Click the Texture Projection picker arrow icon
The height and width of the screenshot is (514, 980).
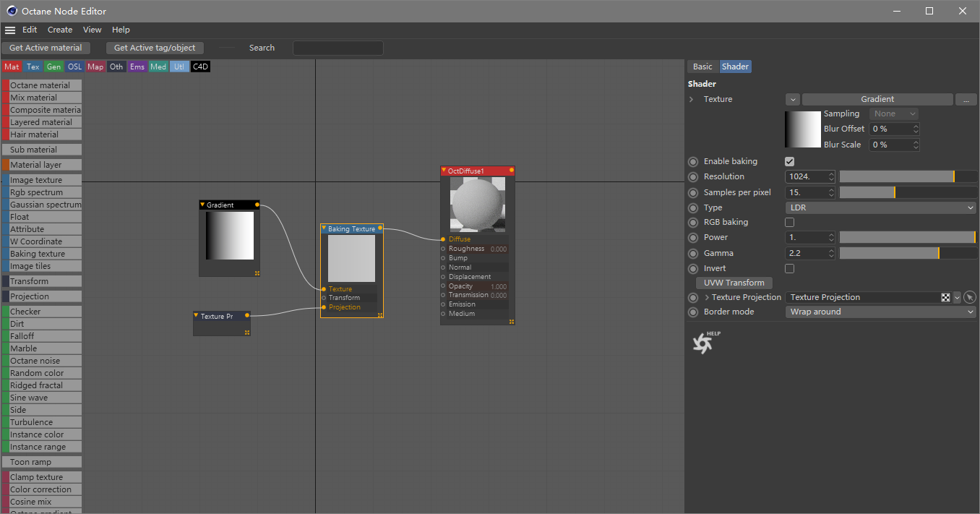[970, 297]
